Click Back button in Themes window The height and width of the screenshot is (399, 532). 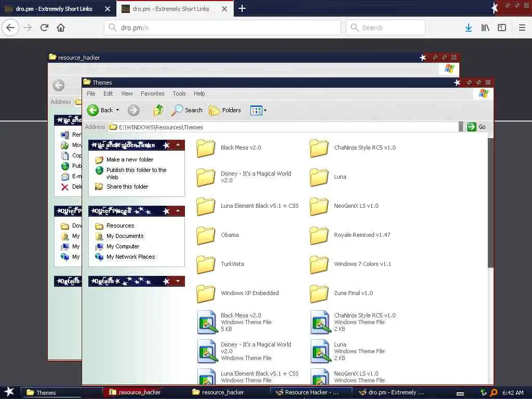coord(100,110)
